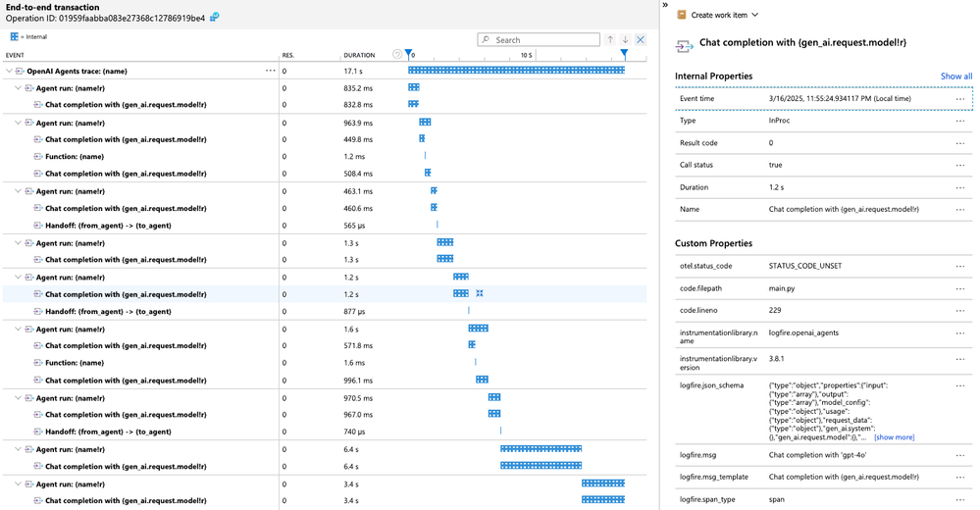The height and width of the screenshot is (510, 980).
Task: Collapse the details panel with double-chevron icon
Action: point(665,5)
